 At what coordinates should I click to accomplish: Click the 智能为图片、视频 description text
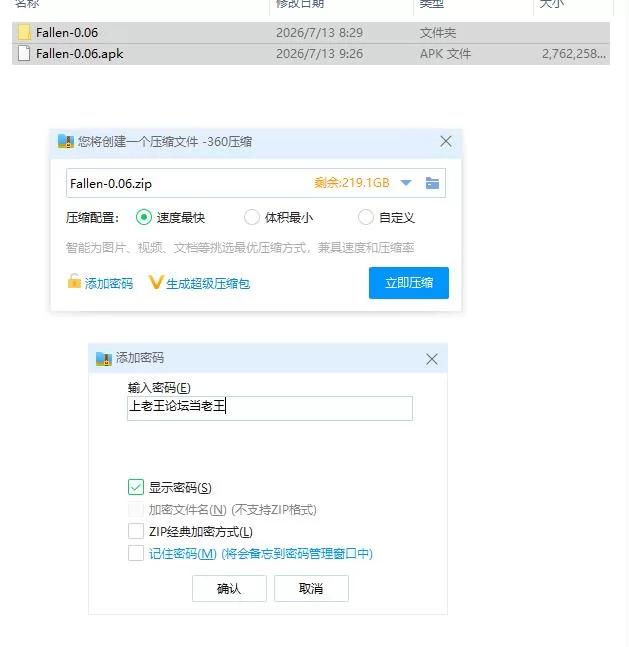[240, 248]
